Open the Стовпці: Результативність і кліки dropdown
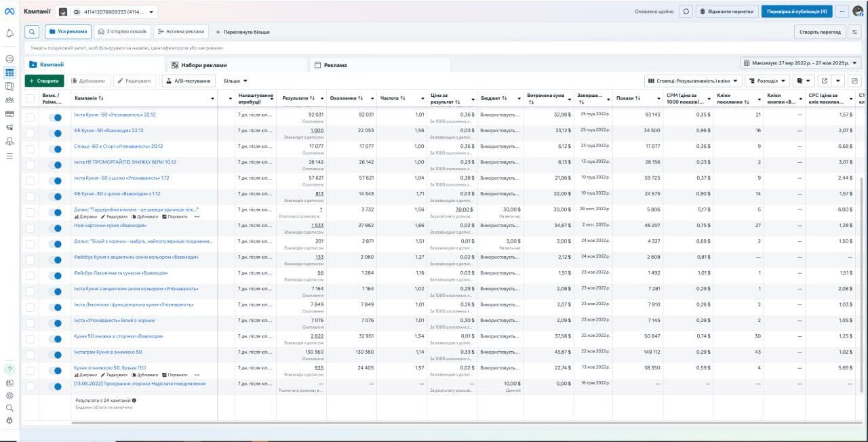The width and height of the screenshot is (868, 442). pyautogui.click(x=692, y=81)
